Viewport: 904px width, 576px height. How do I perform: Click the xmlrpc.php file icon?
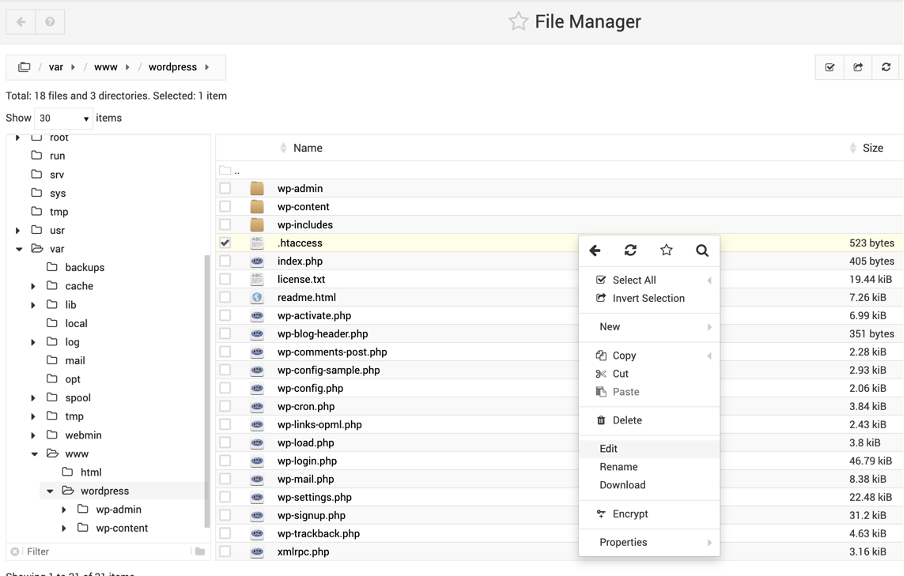point(257,552)
